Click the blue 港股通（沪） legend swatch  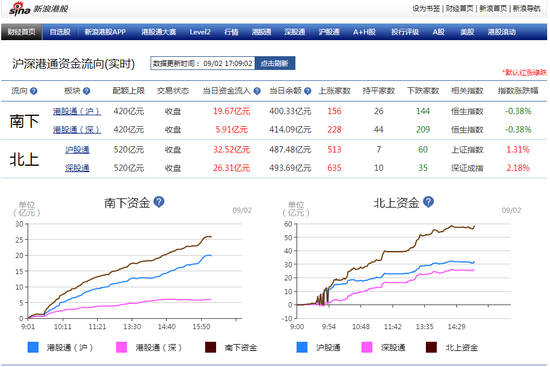(33, 347)
